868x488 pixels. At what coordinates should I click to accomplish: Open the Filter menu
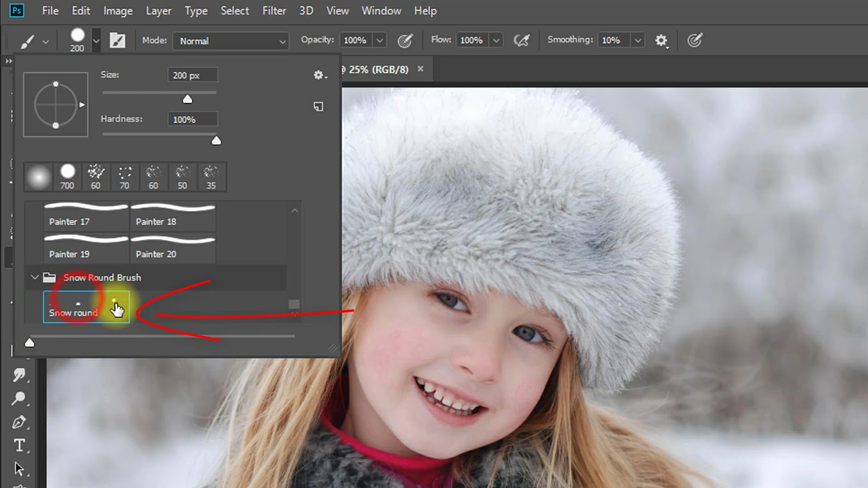[x=274, y=10]
